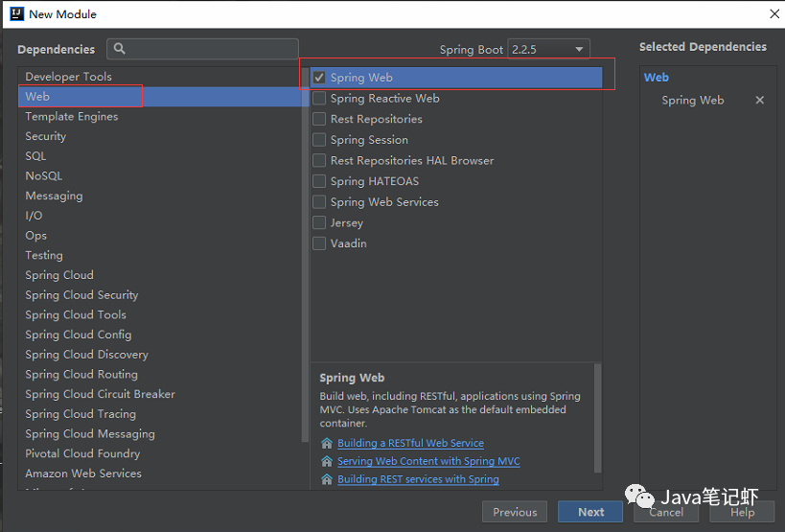
Task: Check the Spring Reactive Web checkbox
Action: (319, 98)
